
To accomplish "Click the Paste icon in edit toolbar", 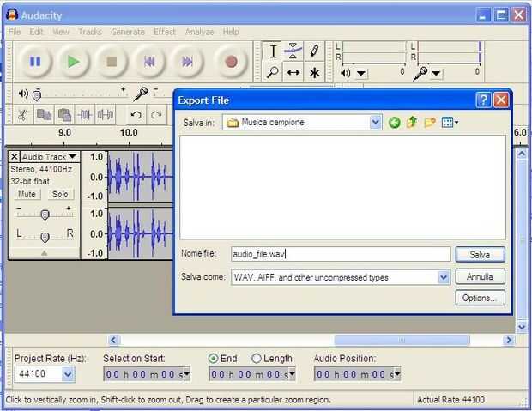I will pyautogui.click(x=64, y=115).
